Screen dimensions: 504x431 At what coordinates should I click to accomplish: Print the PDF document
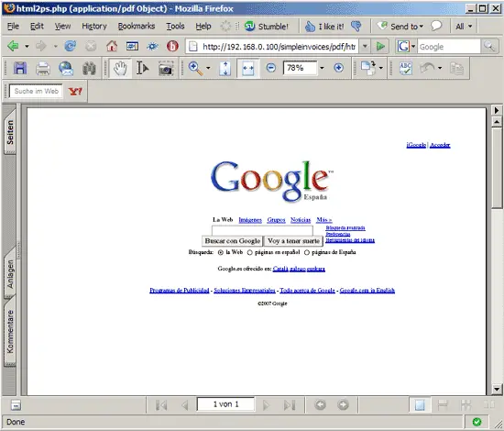point(43,68)
